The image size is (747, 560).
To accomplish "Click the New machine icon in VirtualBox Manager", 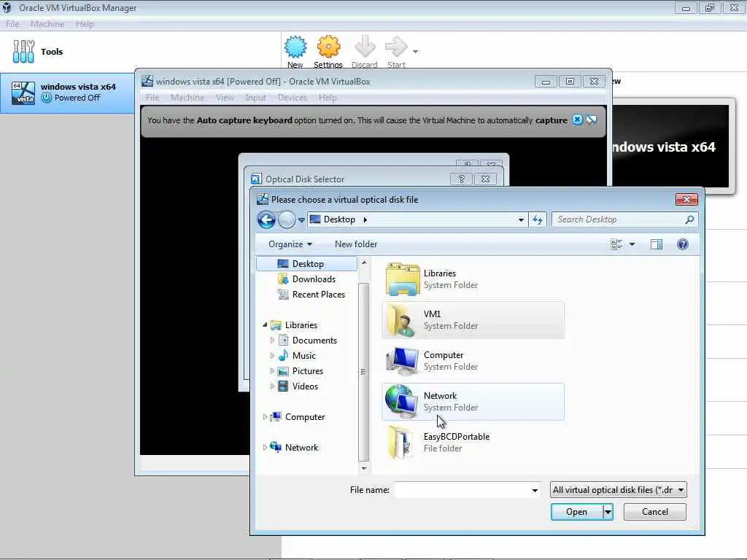I will click(x=295, y=47).
